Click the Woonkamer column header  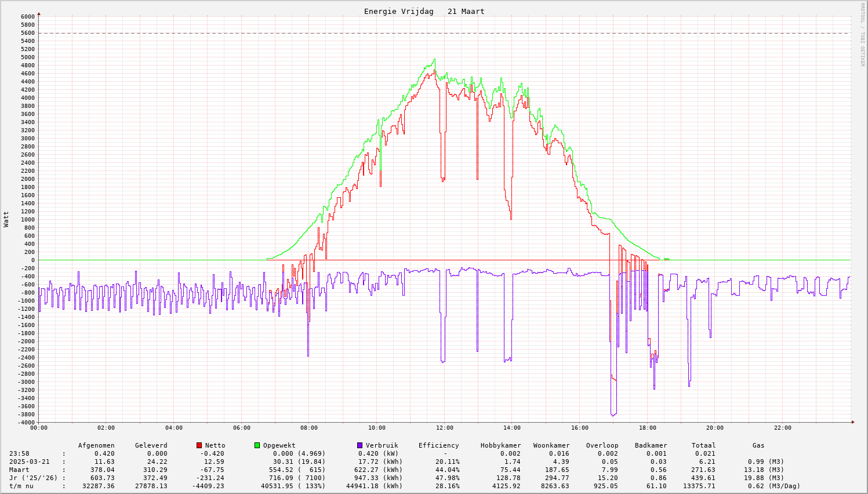point(551,445)
